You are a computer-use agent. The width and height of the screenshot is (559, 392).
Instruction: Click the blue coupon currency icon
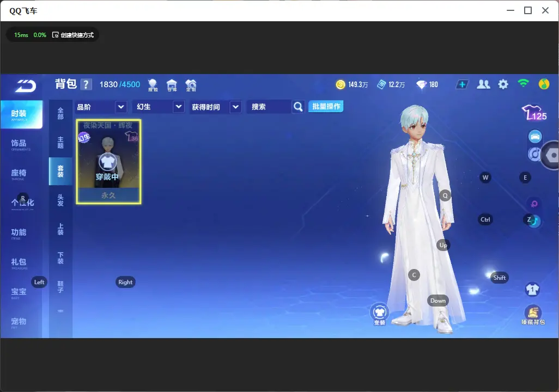[381, 84]
